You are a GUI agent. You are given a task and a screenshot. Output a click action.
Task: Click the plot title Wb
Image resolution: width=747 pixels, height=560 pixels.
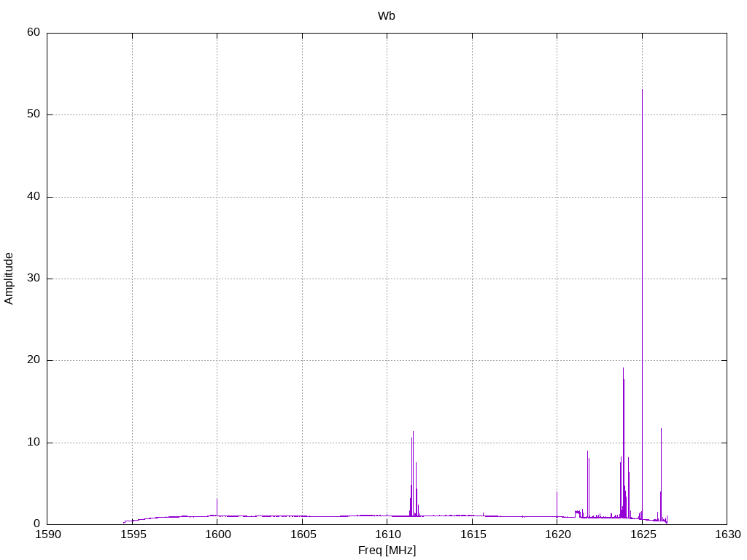coord(387,16)
